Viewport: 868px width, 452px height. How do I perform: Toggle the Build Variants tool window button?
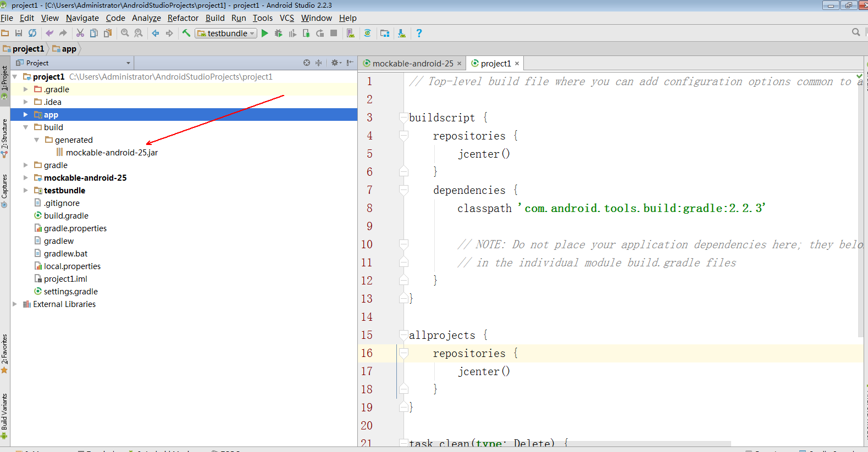tap(4, 416)
